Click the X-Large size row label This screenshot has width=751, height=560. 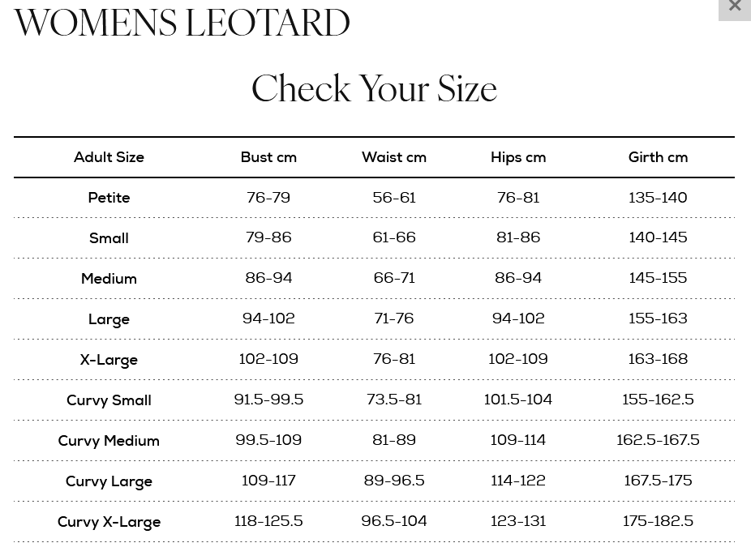(109, 360)
